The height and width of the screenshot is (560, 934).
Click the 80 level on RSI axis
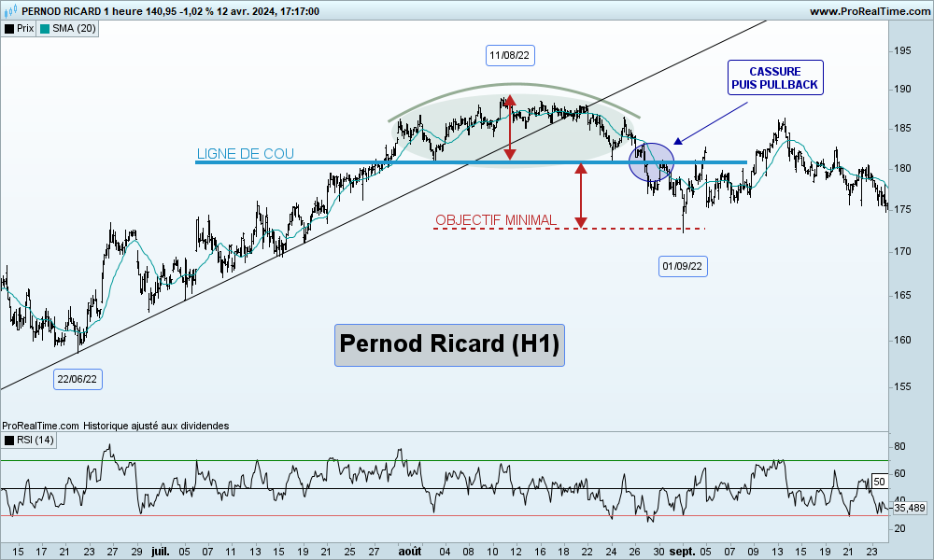pos(899,446)
